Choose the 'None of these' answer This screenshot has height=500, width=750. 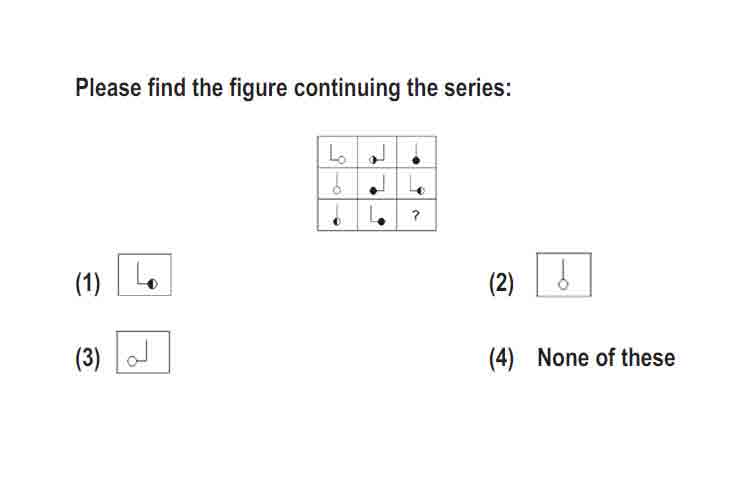(x=606, y=358)
